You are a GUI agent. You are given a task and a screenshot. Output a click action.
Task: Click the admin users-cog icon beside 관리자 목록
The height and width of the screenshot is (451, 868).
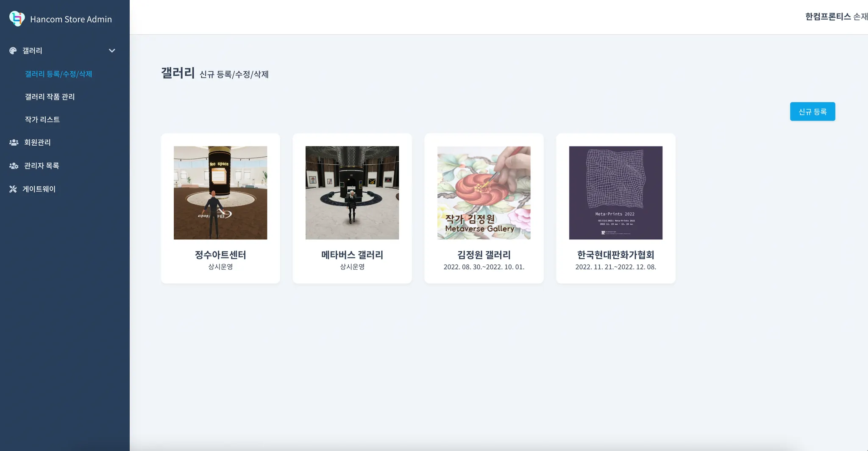[14, 166]
